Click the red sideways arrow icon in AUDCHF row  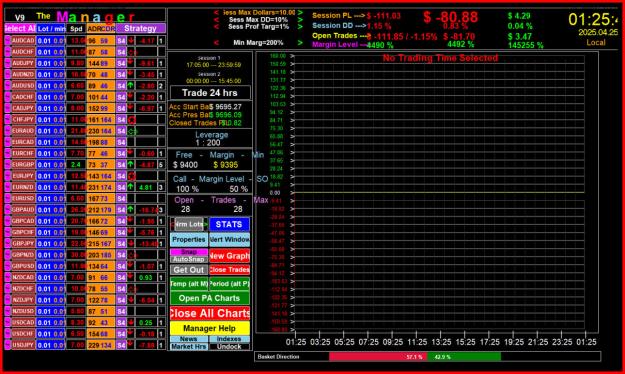132,52
